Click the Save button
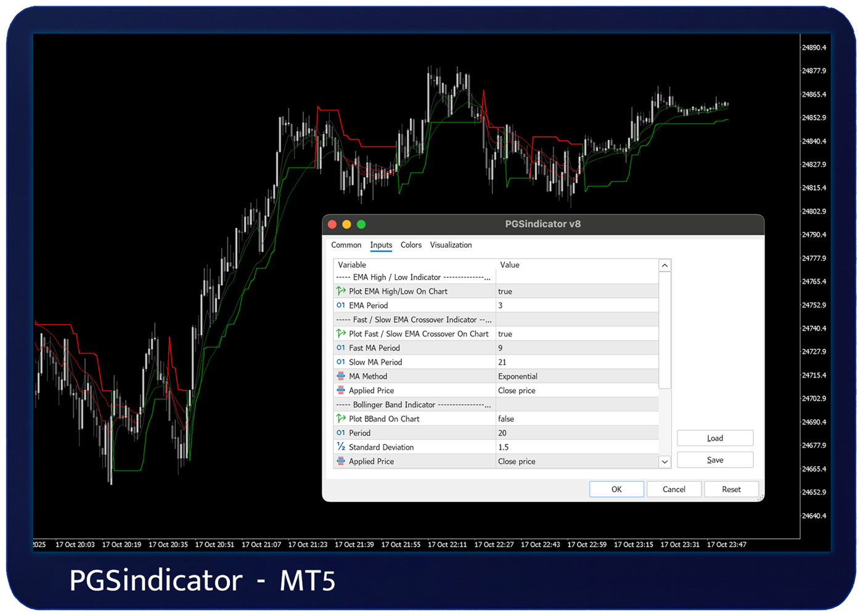The height and width of the screenshot is (616, 863). point(715,460)
